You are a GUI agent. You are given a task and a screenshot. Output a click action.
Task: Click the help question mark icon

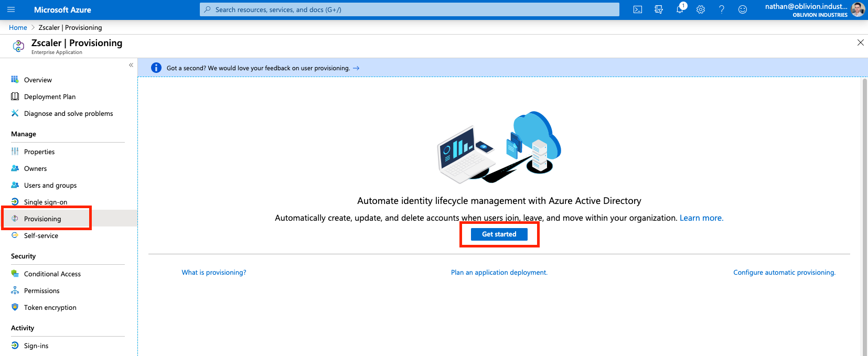[722, 9]
